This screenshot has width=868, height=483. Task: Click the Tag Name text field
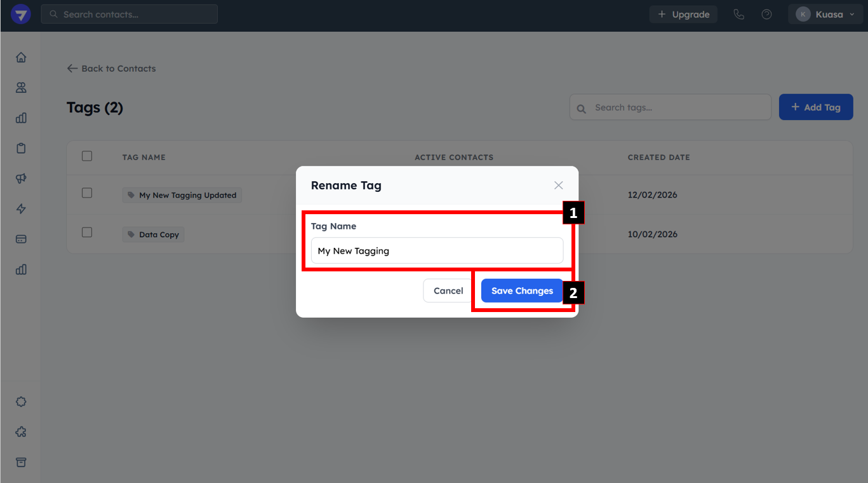click(437, 250)
